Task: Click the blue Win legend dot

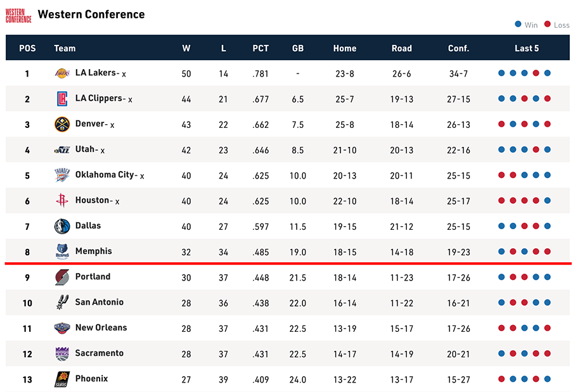Action: click(519, 24)
